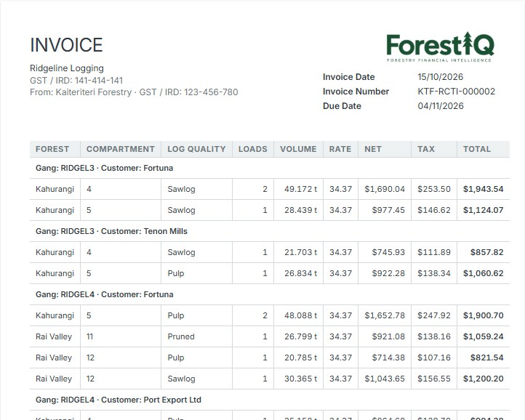
Task: Select the RIDGEL4 Customer: Port Export Ltd row
Action: 270,400
